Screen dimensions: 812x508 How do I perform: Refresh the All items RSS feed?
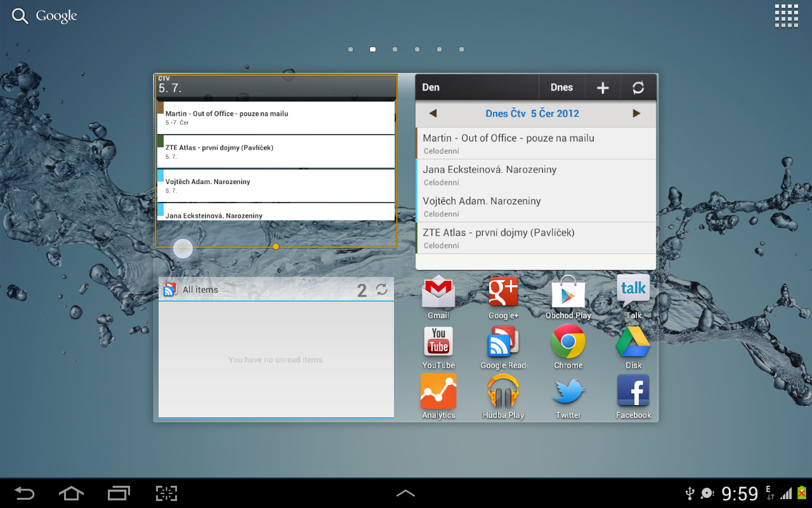(381, 290)
